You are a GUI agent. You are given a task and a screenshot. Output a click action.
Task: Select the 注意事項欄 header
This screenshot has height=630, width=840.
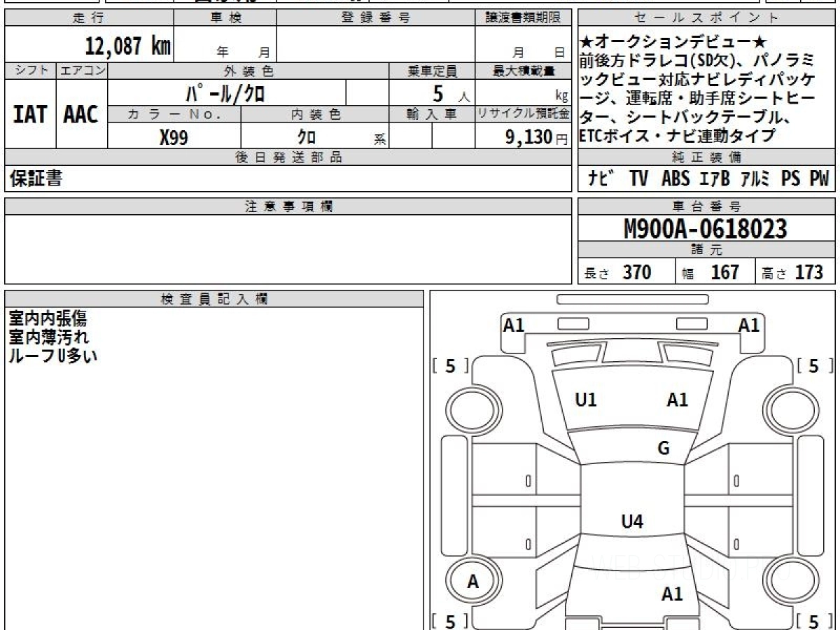288,206
